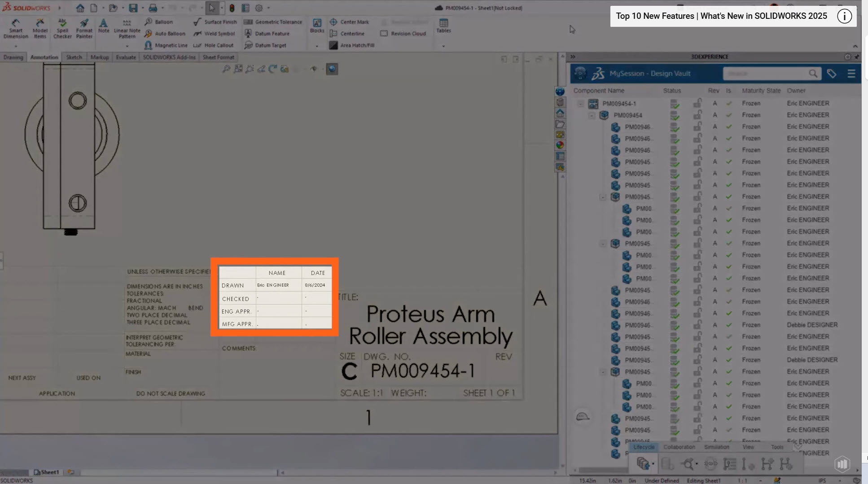Add a Geometric Tolerance symbol
This screenshot has width=868, height=484.
[x=273, y=22]
